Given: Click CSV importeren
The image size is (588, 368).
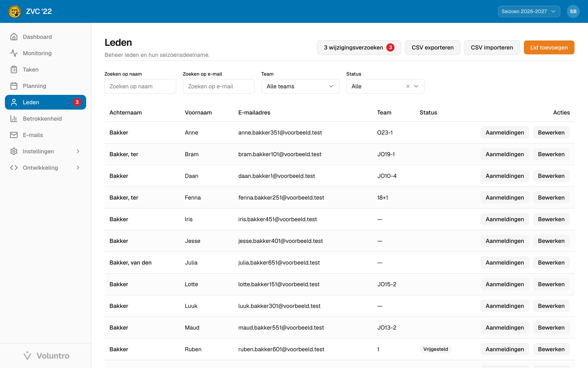Looking at the screenshot, I should [x=492, y=47].
